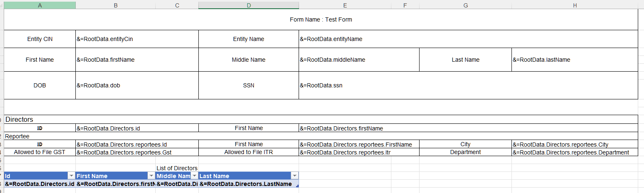Click the &=RootData.lastName cell

tap(574, 60)
